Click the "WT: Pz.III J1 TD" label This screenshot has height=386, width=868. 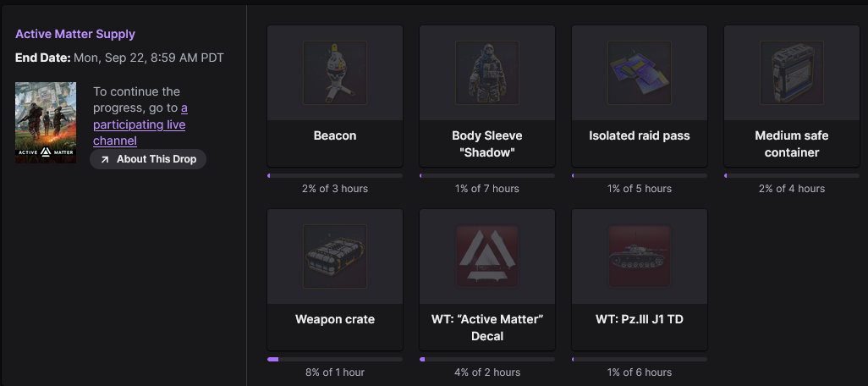[x=640, y=319]
